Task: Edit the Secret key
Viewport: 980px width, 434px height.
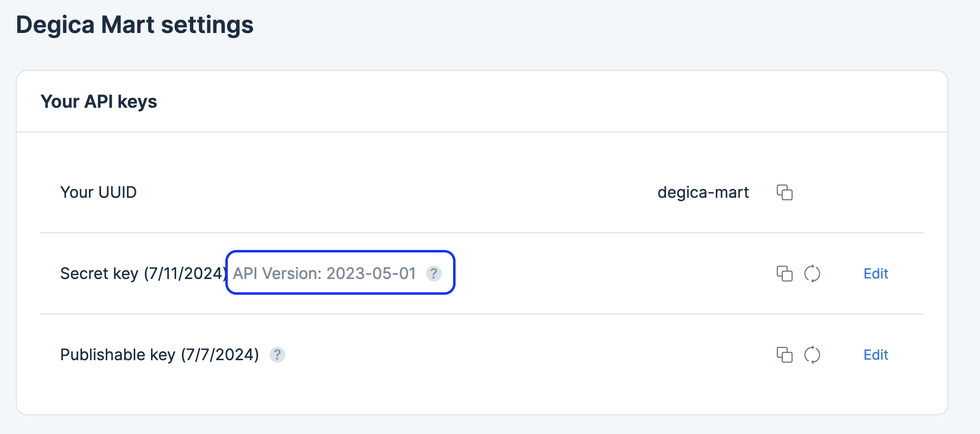Action: tap(876, 274)
